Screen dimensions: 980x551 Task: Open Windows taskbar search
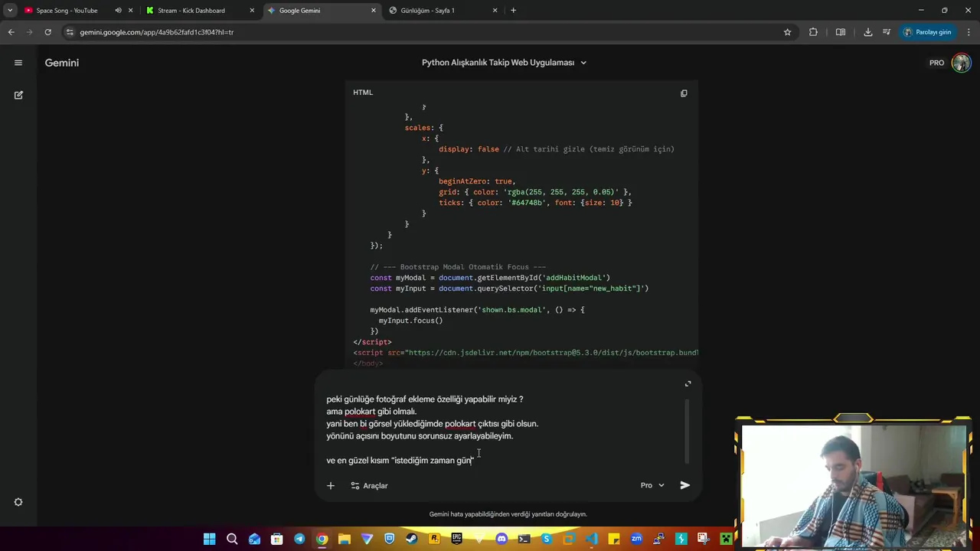(232, 540)
